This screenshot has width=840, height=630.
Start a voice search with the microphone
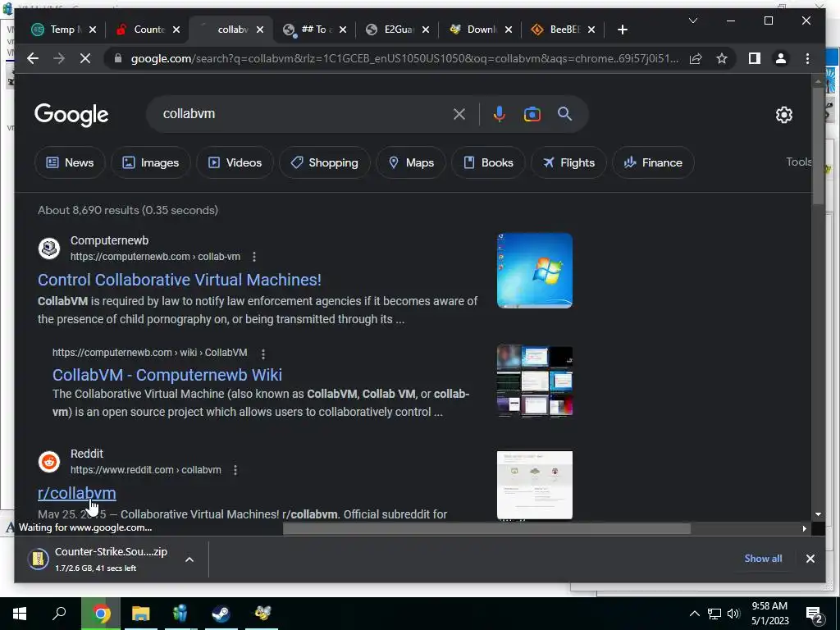pos(499,113)
